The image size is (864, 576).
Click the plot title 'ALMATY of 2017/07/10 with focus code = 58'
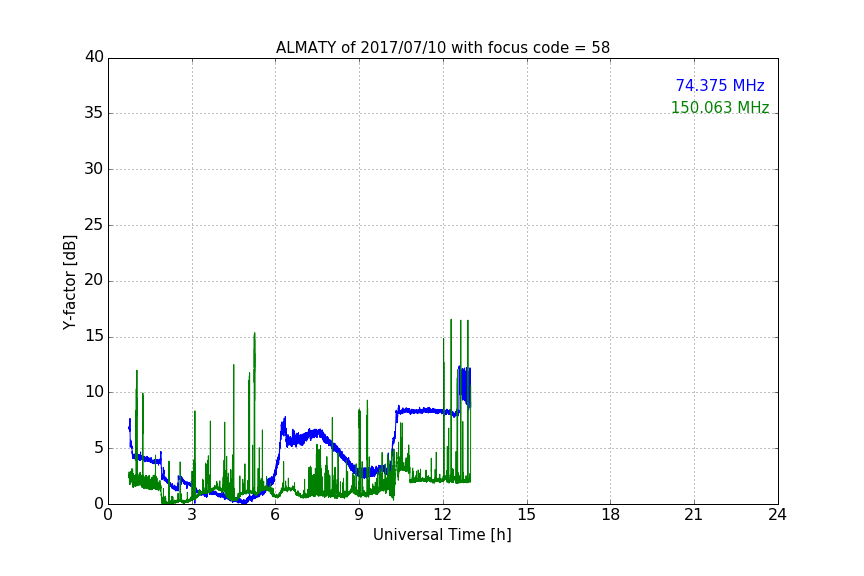(442, 48)
